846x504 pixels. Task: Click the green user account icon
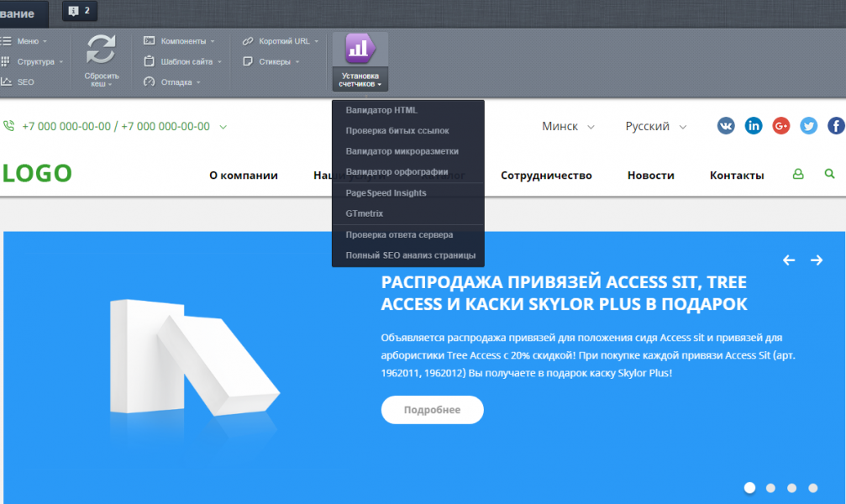tap(798, 174)
